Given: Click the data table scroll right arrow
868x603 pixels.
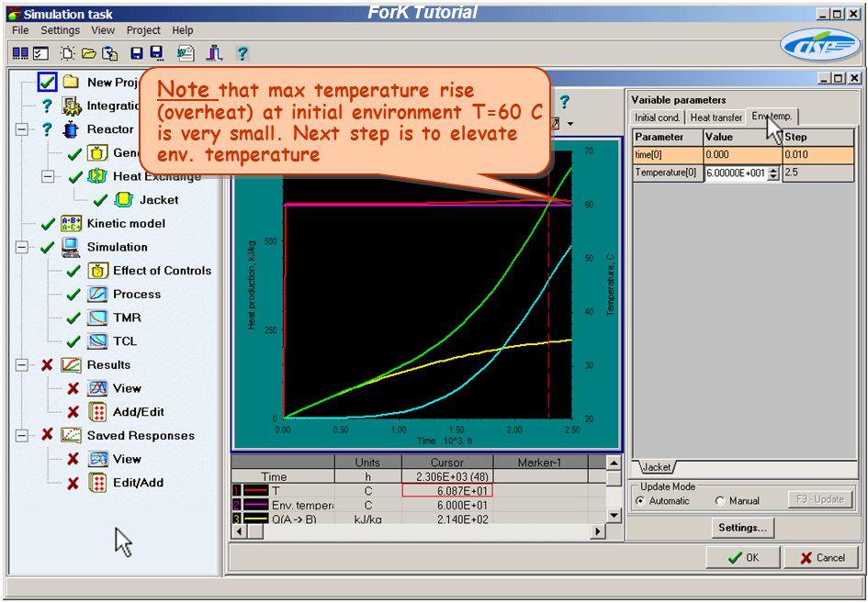Looking at the screenshot, I should (x=597, y=531).
